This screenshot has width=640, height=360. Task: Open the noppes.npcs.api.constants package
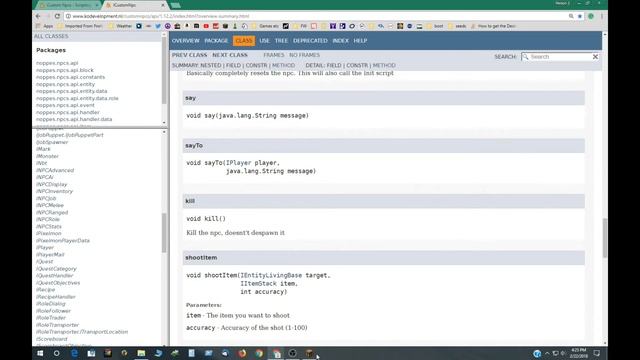click(x=70, y=77)
